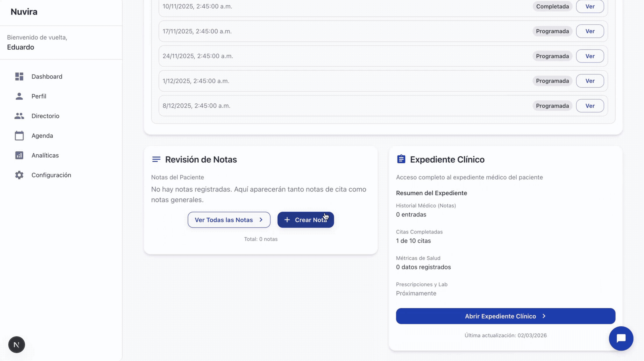Switch to the Agenda section
The height and width of the screenshot is (361, 644).
(42, 135)
